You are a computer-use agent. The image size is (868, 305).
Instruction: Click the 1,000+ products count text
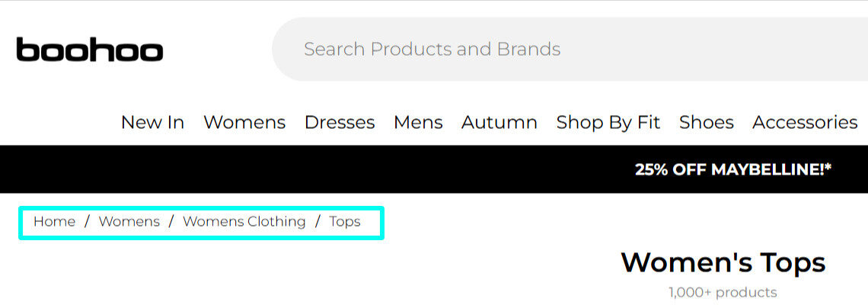(x=723, y=292)
